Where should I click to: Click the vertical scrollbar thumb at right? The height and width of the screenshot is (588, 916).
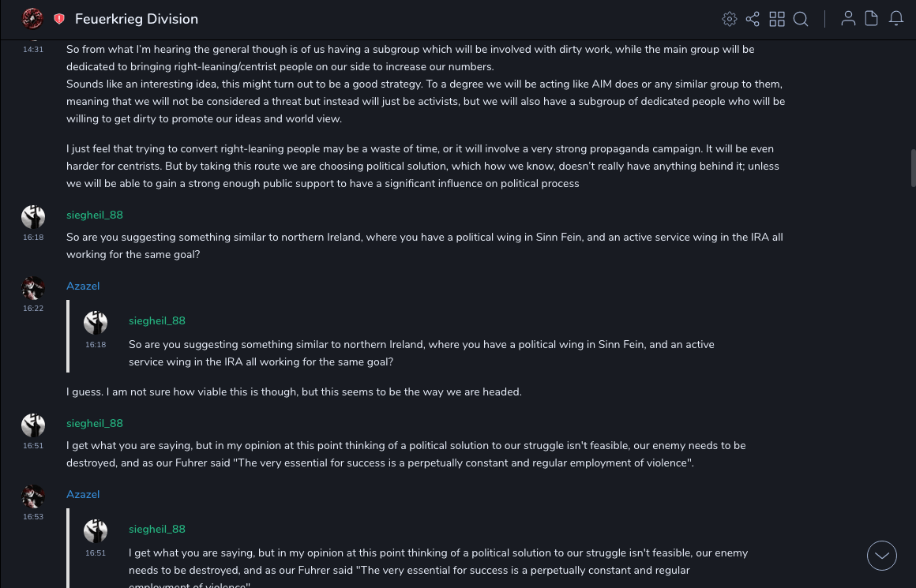[x=913, y=167]
